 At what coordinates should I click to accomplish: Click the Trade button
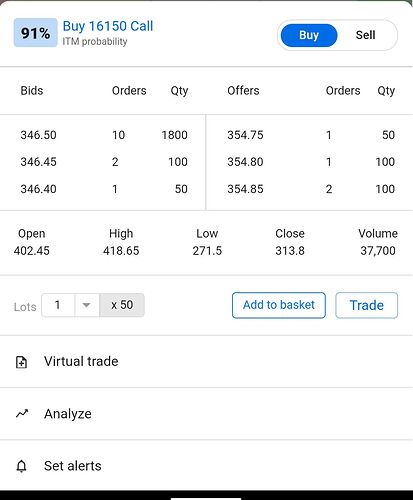(366, 305)
